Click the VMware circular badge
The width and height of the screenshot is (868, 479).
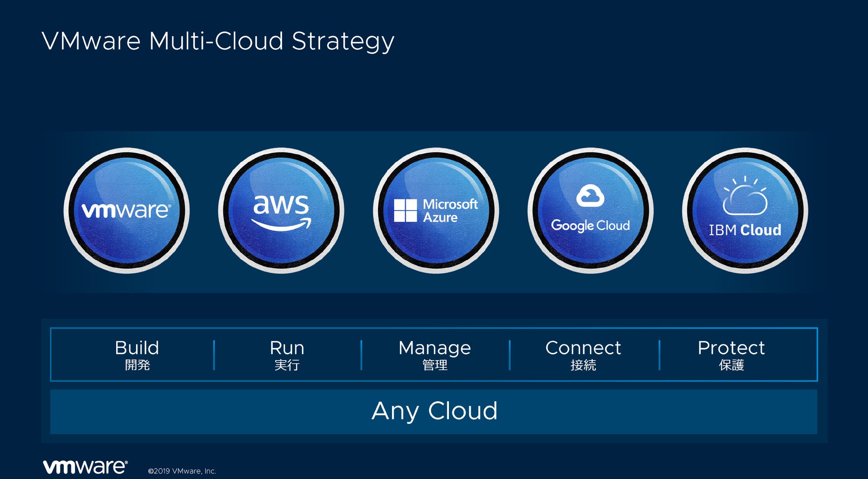[x=127, y=211]
